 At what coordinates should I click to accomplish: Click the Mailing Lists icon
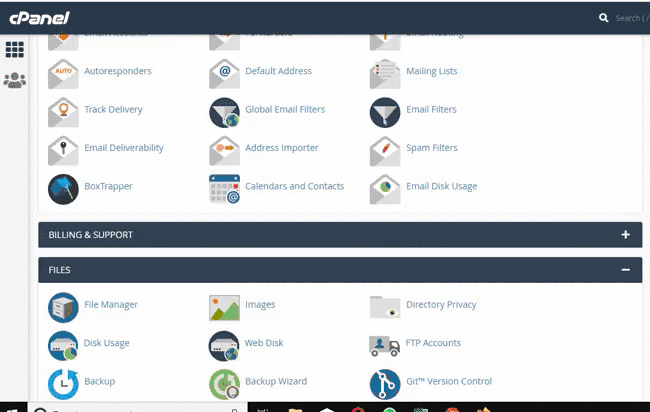[385, 74]
